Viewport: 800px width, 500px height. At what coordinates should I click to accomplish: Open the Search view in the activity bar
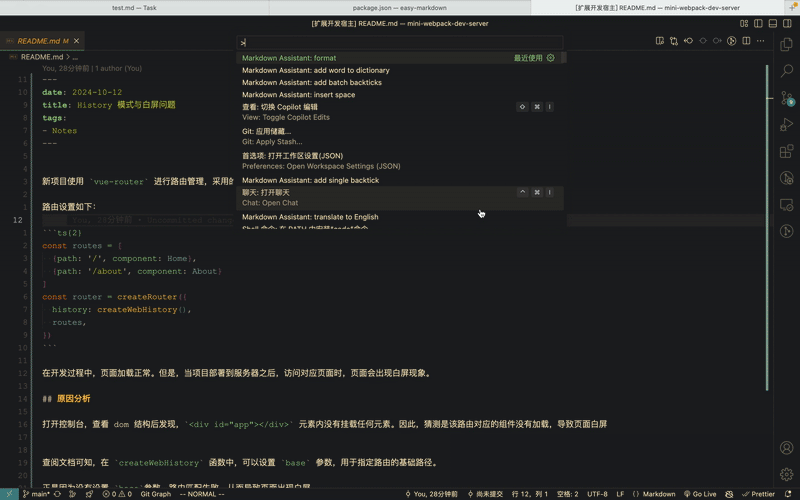point(786,71)
